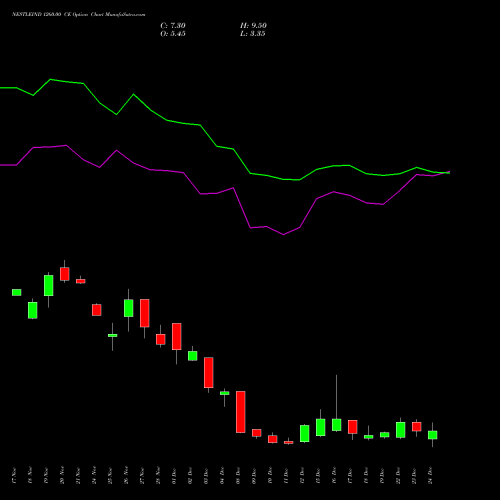Select the green candle for 02 Dec
Screen dimensions: 500x500
coord(193,356)
